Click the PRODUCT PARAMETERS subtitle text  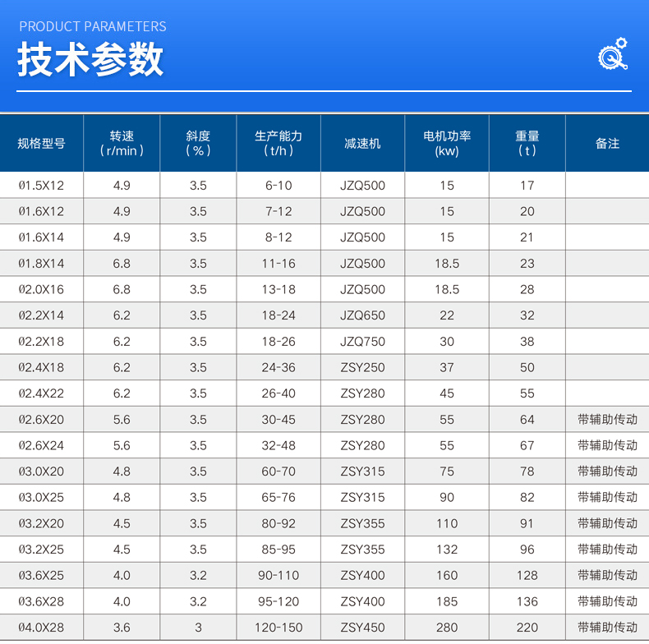pyautogui.click(x=92, y=26)
